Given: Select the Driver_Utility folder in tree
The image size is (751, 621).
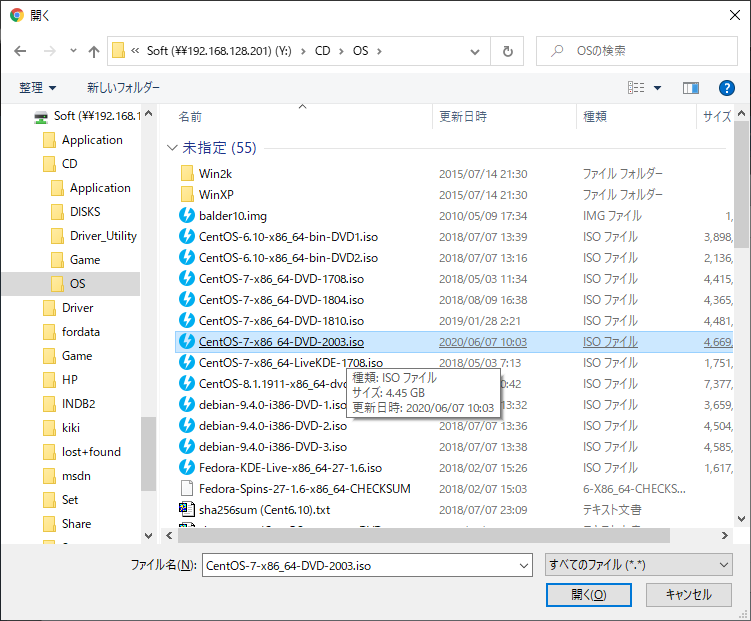Looking at the screenshot, I should pyautogui.click(x=94, y=236).
